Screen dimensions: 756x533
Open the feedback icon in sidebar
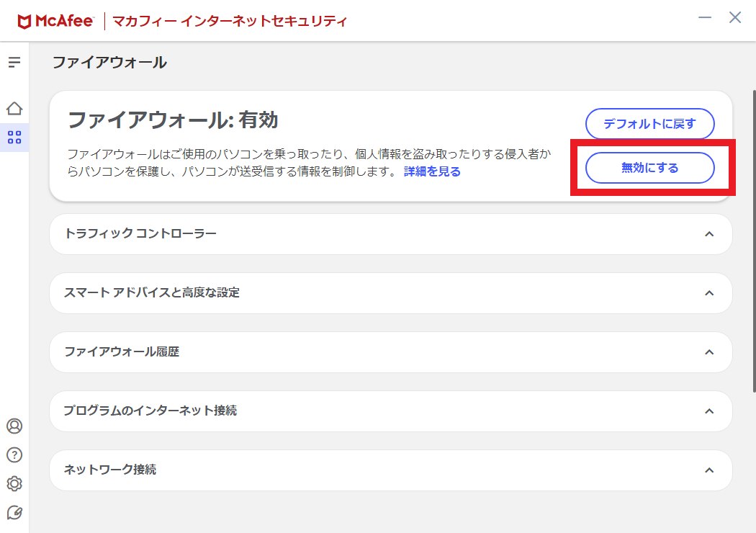coord(14,513)
